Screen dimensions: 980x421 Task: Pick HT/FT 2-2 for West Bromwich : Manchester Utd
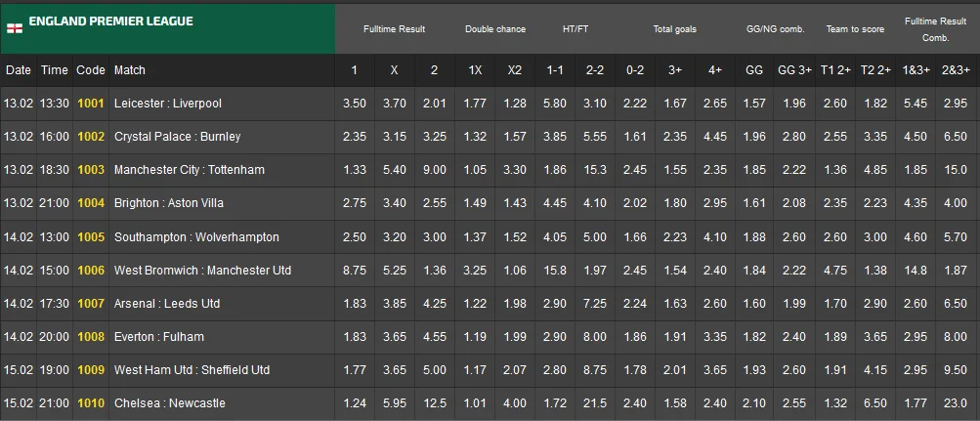595,270
